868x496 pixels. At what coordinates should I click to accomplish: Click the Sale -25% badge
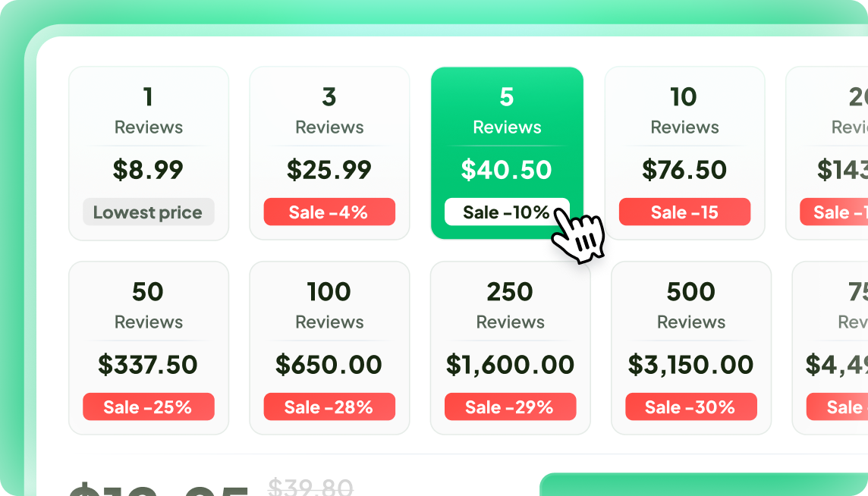click(149, 407)
